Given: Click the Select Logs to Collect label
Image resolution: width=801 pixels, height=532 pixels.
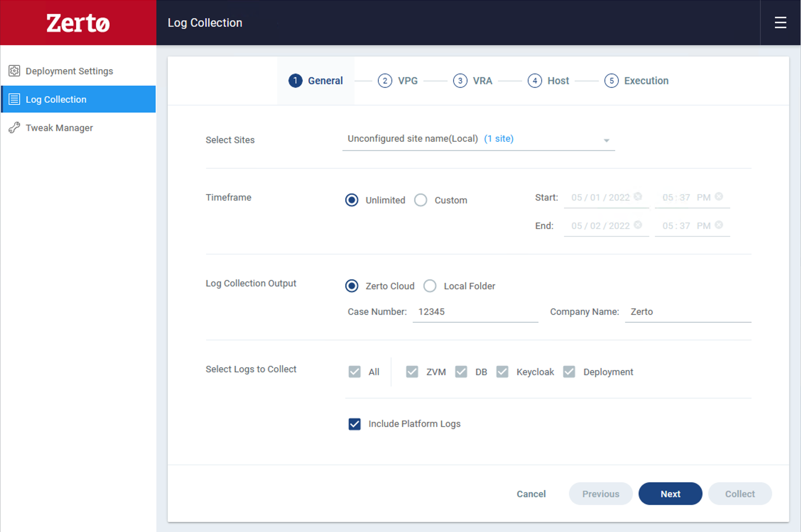Looking at the screenshot, I should pos(251,369).
